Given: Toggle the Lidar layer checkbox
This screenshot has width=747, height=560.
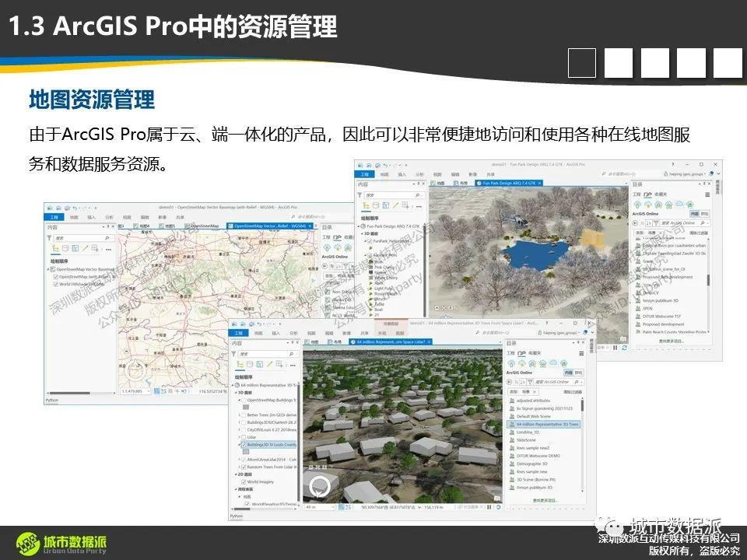Looking at the screenshot, I should tap(243, 437).
